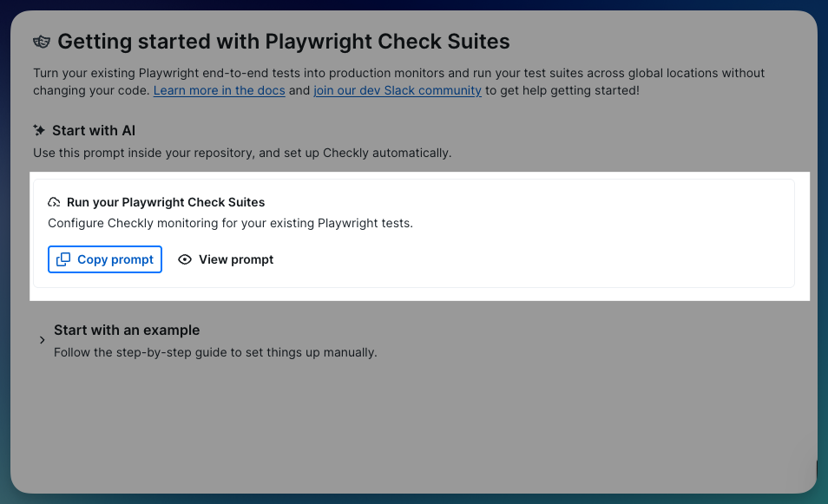
Task: Click the cloud icon beside Run your Playwright
Action: click(55, 202)
